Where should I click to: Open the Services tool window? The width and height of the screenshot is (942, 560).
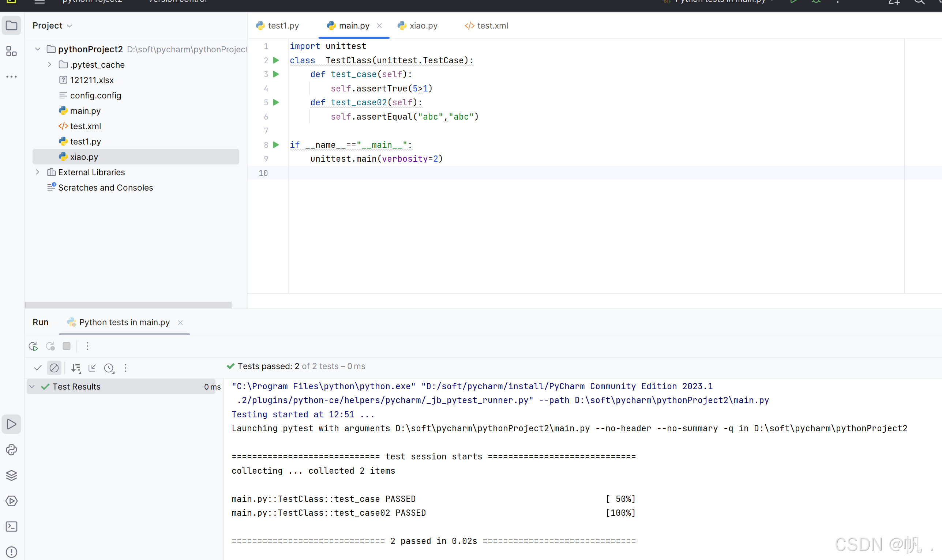tap(12, 476)
